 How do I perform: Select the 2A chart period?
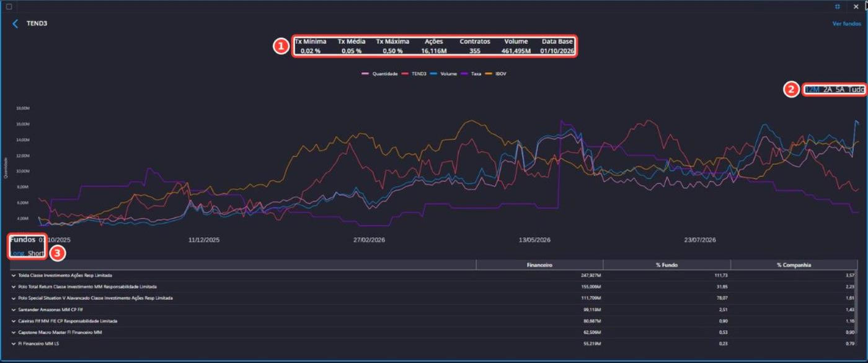tap(828, 89)
